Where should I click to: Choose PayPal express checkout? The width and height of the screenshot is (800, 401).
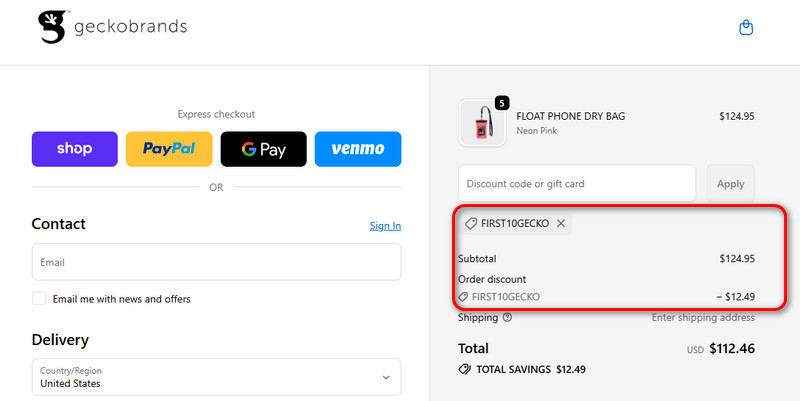(169, 149)
